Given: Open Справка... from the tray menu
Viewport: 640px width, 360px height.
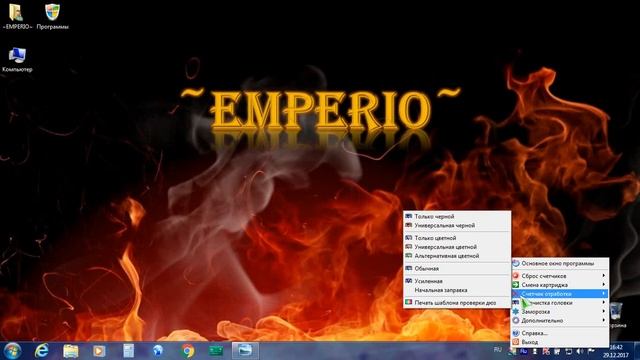Looking at the screenshot, I should click(x=560, y=333).
